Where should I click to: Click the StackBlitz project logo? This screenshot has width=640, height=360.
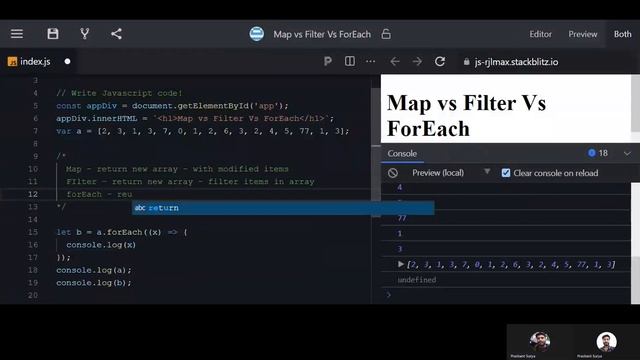257,34
